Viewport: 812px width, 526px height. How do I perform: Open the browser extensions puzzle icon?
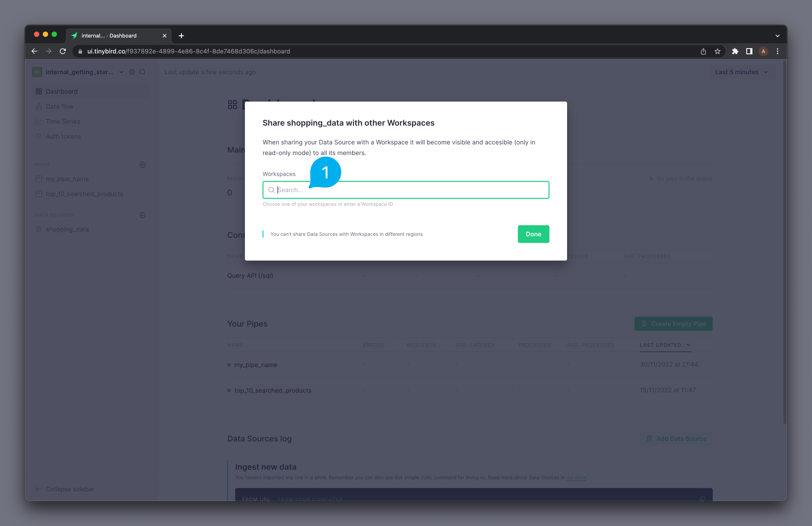[x=735, y=51]
